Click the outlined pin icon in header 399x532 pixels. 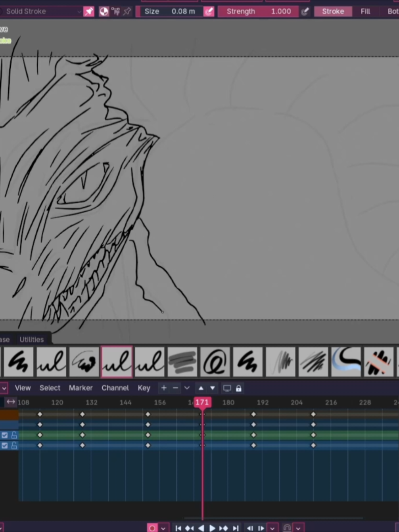(127, 11)
